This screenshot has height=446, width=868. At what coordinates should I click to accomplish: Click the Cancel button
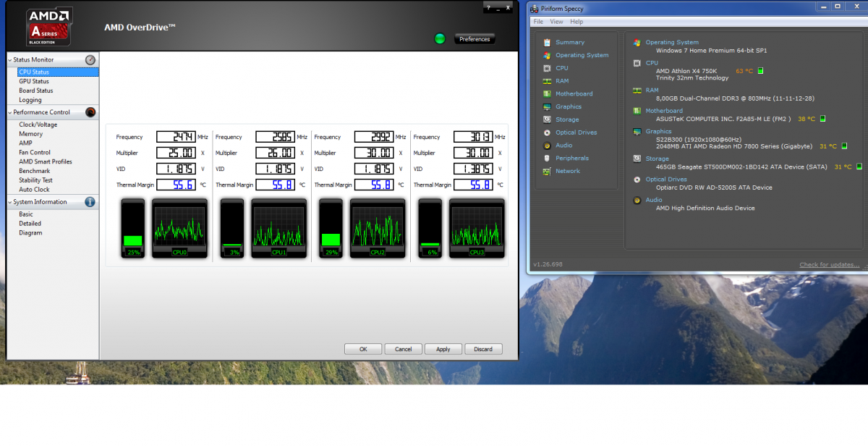(x=404, y=349)
